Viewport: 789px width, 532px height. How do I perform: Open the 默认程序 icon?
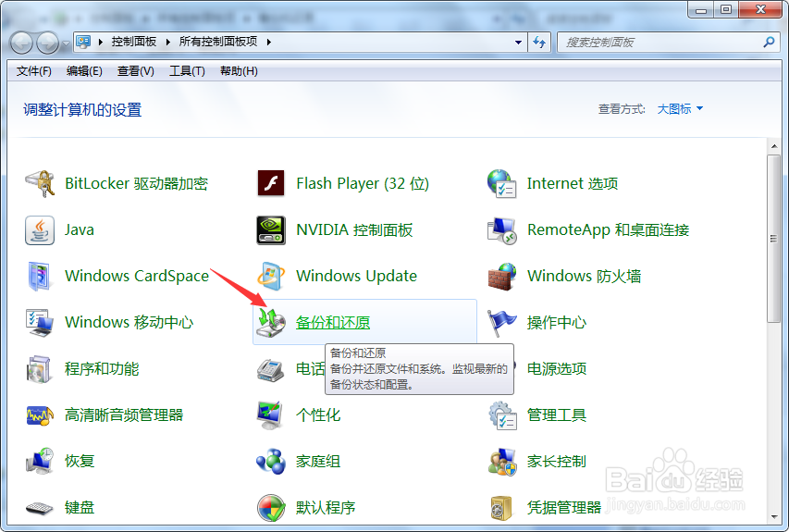pyautogui.click(x=271, y=507)
